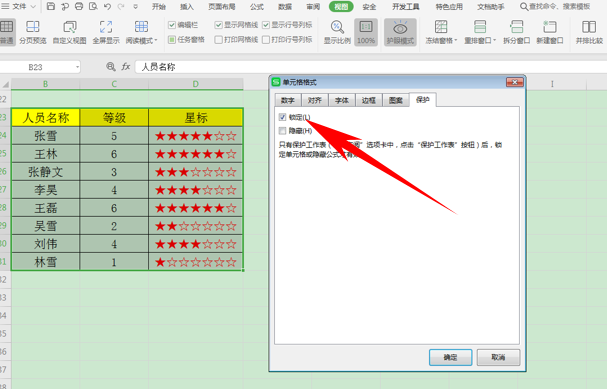
Task: Confirm with the 确定 button
Action: pyautogui.click(x=450, y=357)
